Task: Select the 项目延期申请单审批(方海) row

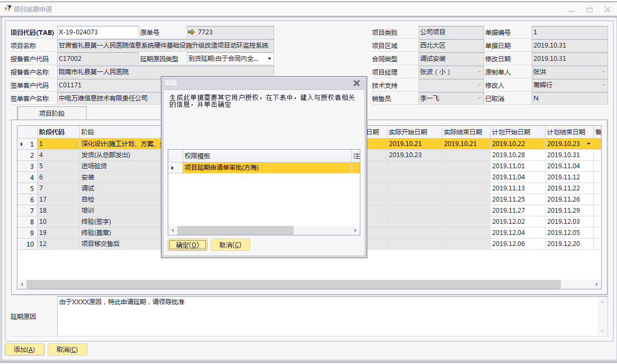Action: (x=265, y=168)
